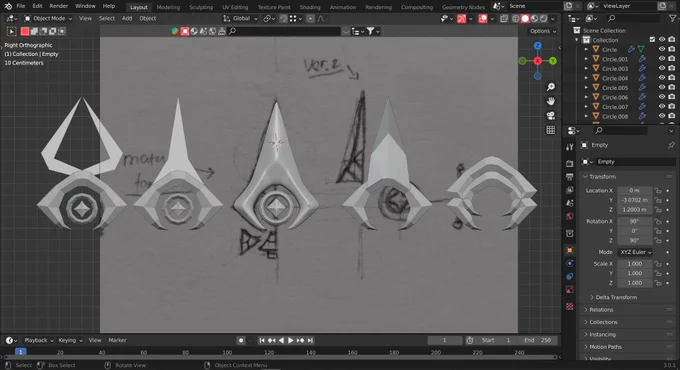This screenshot has height=370, width=680.
Task: Open the Render menu
Action: 59,6
